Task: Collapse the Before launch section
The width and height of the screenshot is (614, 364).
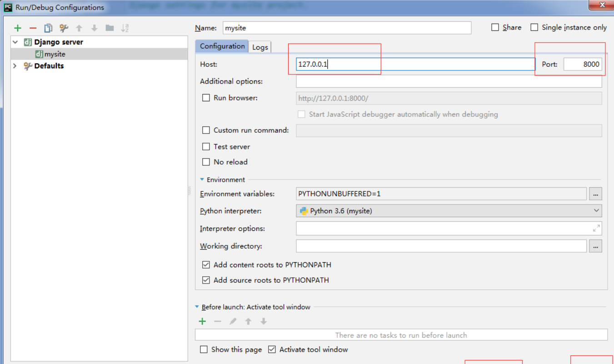Action: click(x=197, y=307)
